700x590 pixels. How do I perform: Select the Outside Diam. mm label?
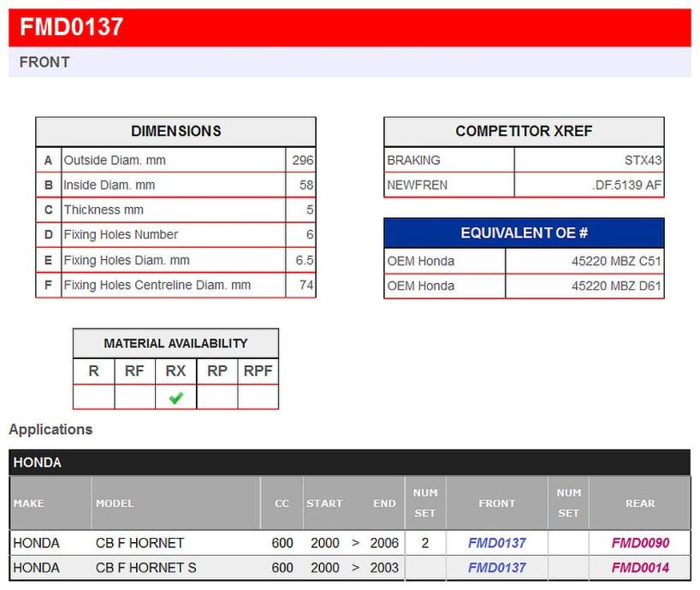pos(115,160)
